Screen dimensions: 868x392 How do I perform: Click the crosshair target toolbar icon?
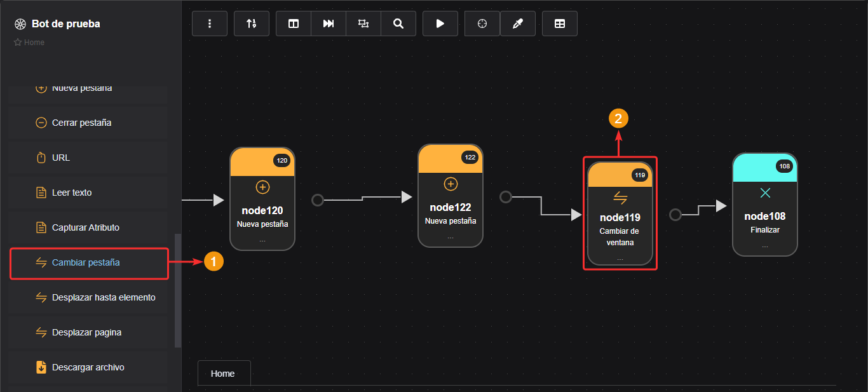coord(482,24)
